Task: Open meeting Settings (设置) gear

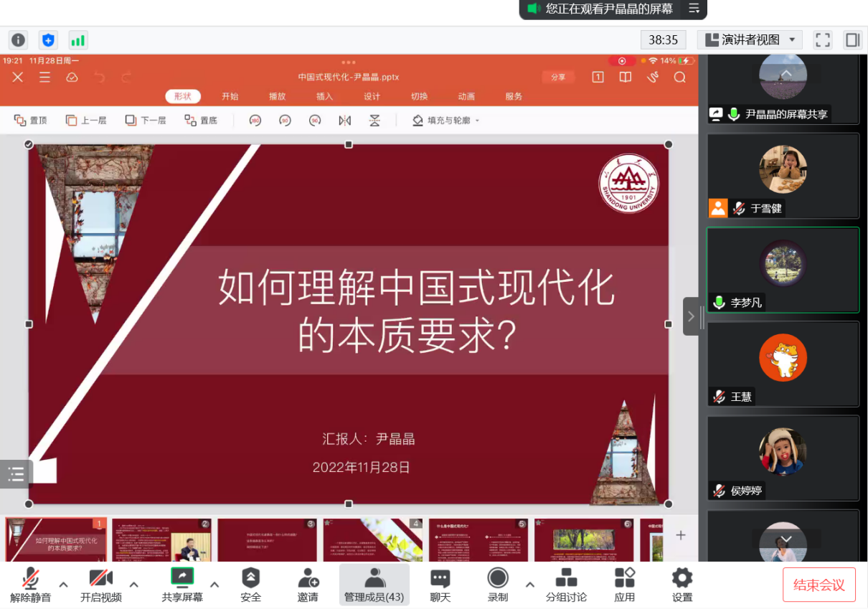Action: 681,584
